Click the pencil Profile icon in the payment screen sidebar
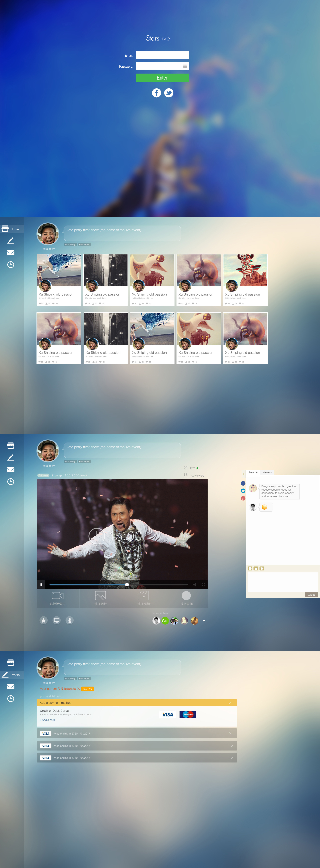The width and height of the screenshot is (320, 868). pos(5,675)
